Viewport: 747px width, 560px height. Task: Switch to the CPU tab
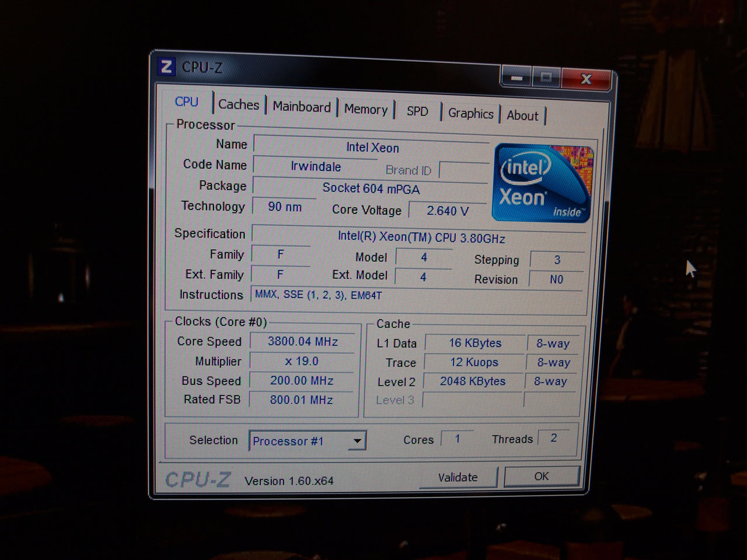(x=187, y=101)
